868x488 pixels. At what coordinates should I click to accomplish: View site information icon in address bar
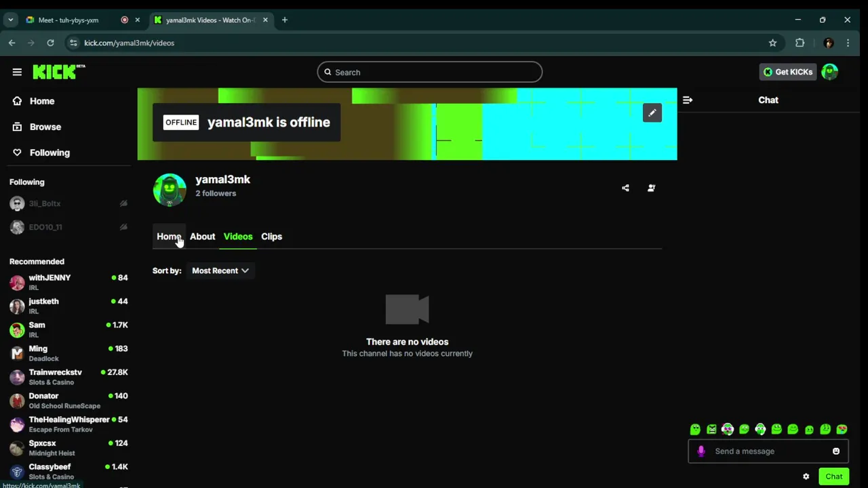[x=73, y=43]
